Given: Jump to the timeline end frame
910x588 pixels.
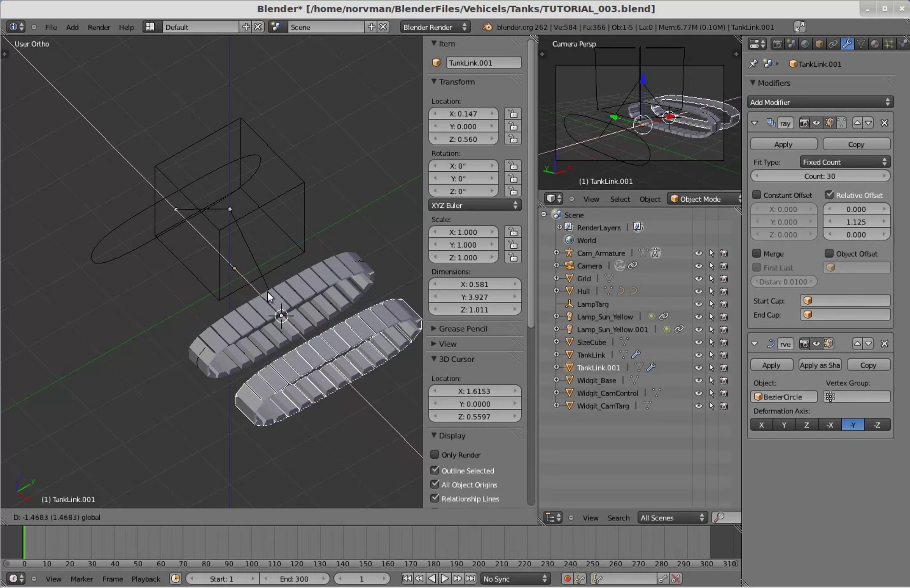Looking at the screenshot, I should point(471,579).
